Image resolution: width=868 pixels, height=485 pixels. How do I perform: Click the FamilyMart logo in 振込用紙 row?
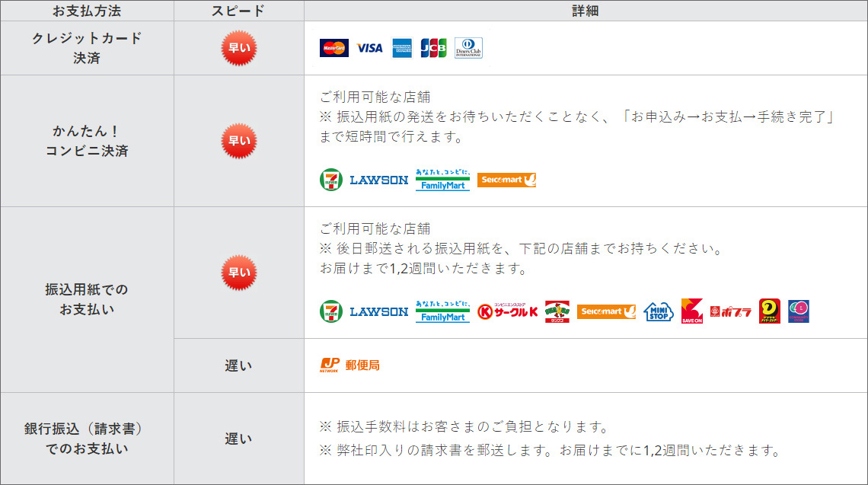tap(443, 311)
